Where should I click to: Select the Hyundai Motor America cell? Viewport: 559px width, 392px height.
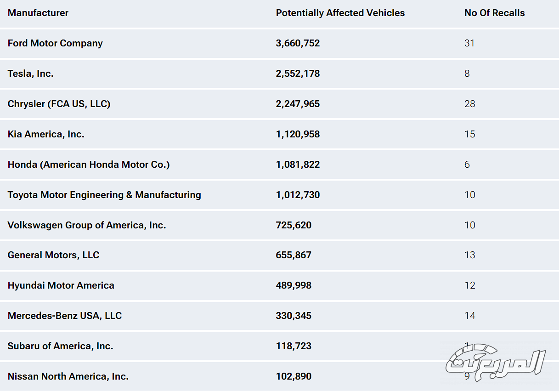(61, 285)
